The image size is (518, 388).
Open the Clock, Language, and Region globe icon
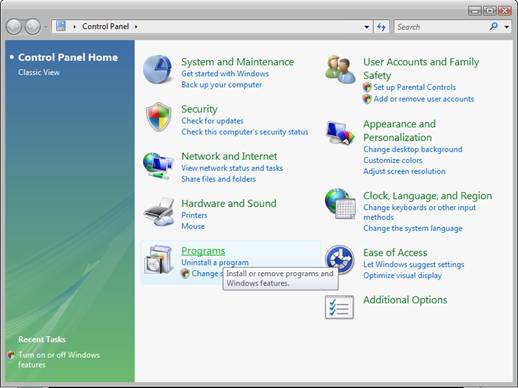pos(340,203)
